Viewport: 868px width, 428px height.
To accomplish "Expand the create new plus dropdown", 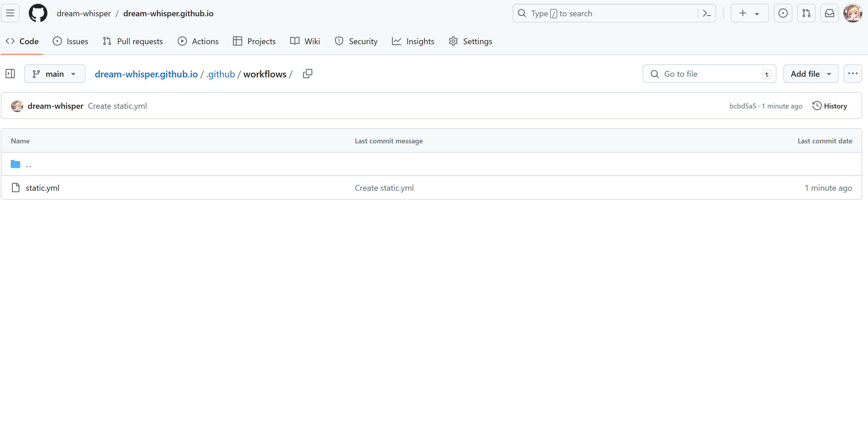I will point(749,13).
